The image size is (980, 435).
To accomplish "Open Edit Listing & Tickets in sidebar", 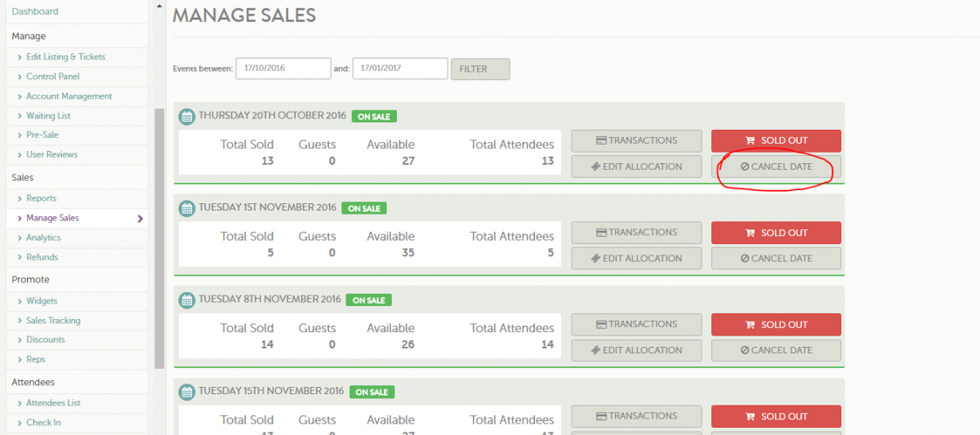I will click(65, 57).
